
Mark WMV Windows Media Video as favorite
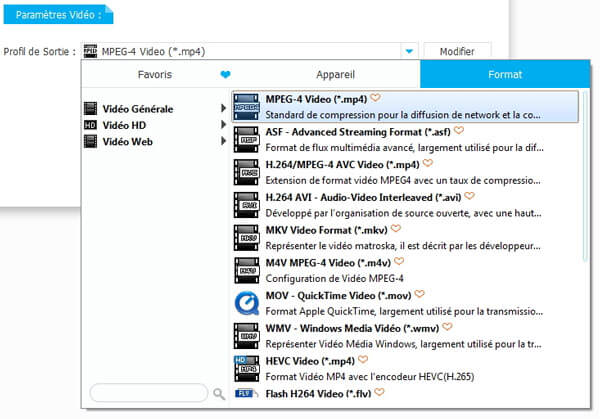447,326
